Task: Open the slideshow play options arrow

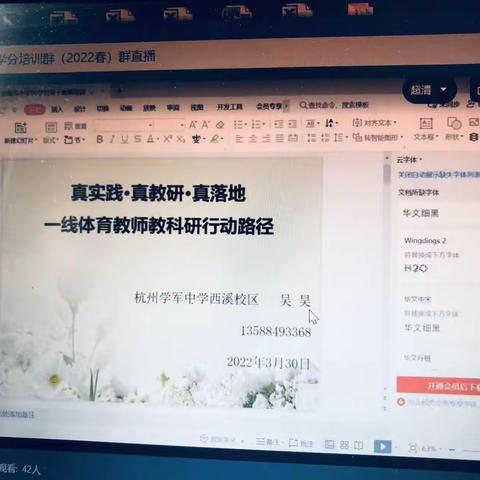Action: pyautogui.click(x=395, y=447)
